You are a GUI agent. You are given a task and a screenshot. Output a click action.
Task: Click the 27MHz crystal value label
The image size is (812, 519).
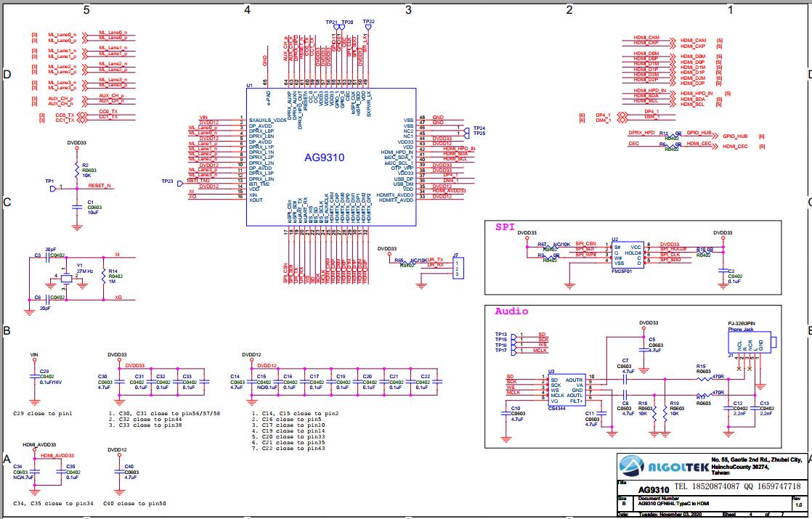pyautogui.click(x=85, y=271)
